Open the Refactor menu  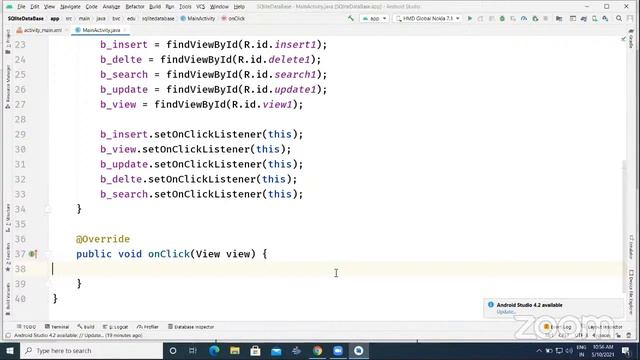click(x=135, y=7)
